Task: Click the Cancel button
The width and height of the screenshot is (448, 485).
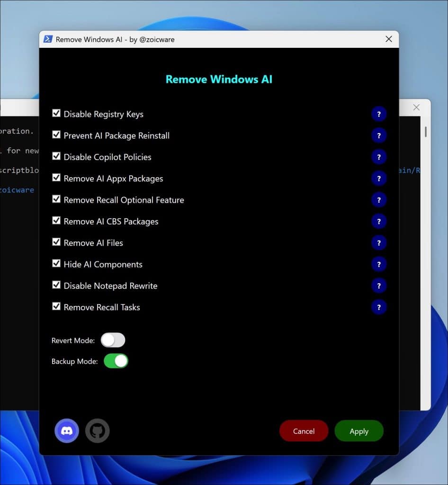Action: 304,431
